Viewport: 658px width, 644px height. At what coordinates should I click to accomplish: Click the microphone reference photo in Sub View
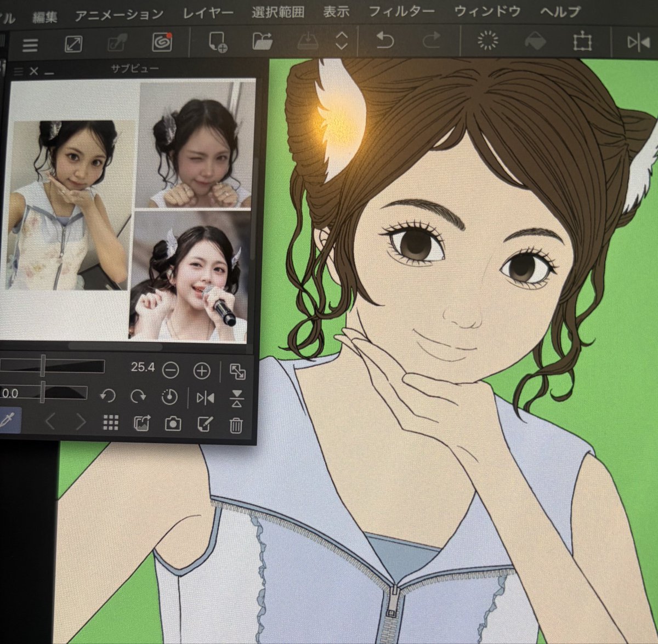(x=190, y=276)
